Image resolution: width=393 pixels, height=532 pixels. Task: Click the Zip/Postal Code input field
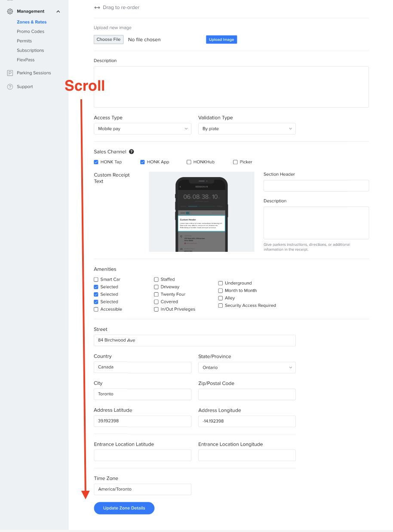click(x=247, y=394)
